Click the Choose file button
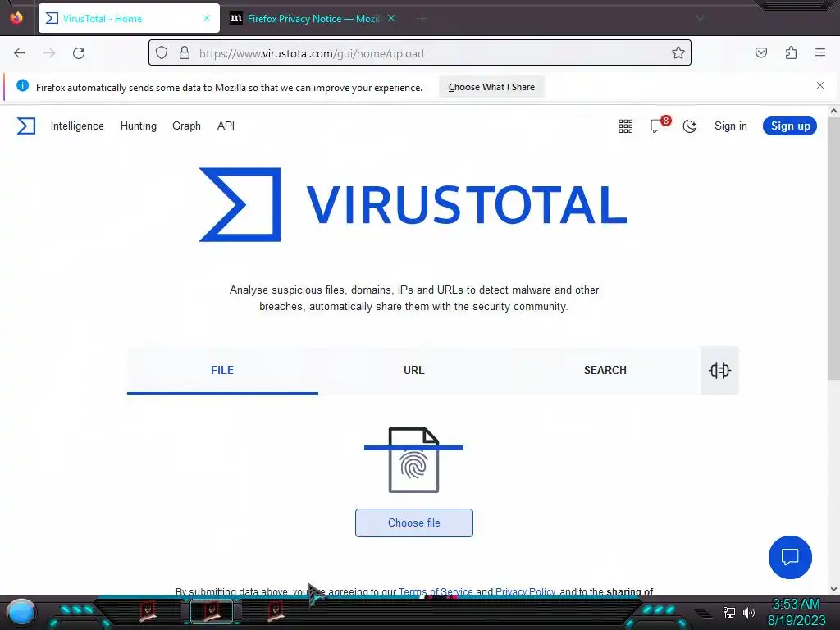840x630 pixels. (x=414, y=523)
